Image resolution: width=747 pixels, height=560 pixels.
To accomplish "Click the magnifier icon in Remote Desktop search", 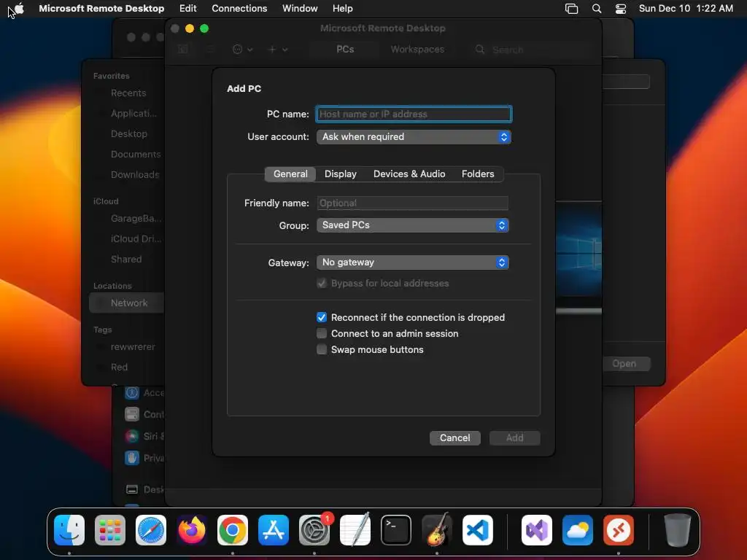I will [x=480, y=50].
